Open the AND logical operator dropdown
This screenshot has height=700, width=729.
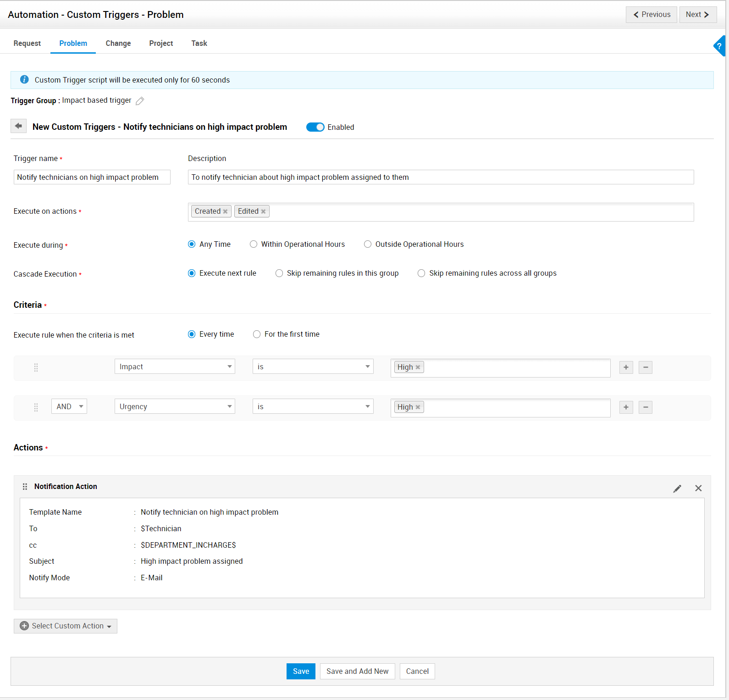[x=69, y=406]
